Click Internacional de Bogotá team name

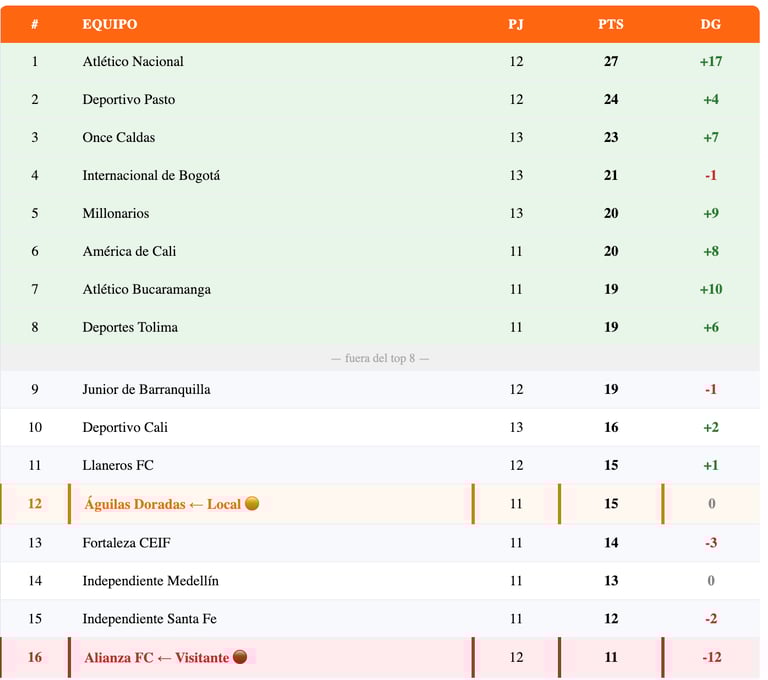click(151, 175)
